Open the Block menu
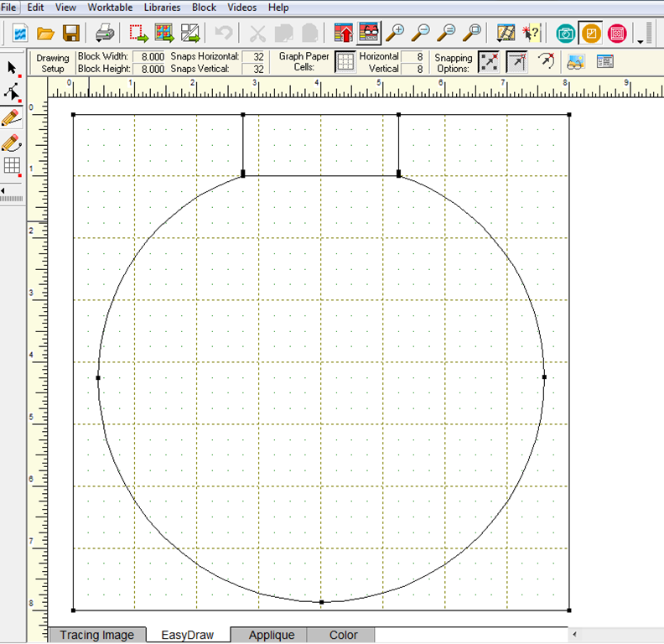664x644 pixels. [x=204, y=8]
